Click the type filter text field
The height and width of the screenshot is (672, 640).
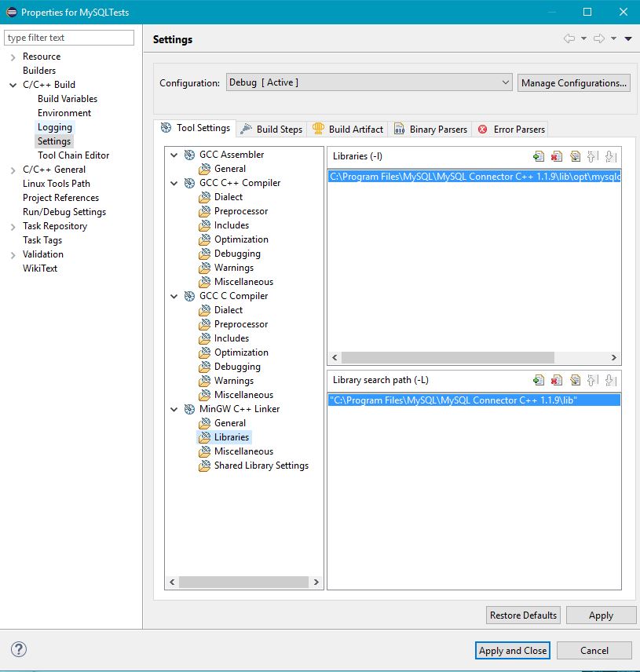pyautogui.click(x=68, y=38)
